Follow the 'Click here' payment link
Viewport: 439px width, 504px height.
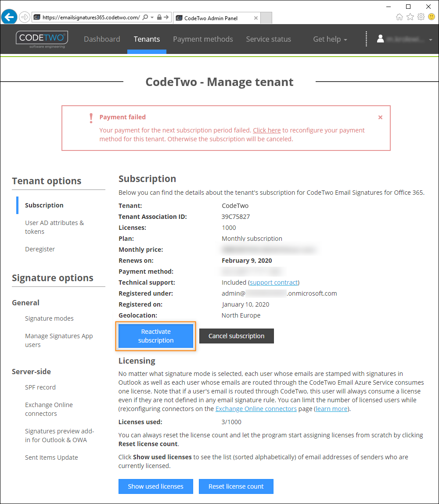coord(266,130)
